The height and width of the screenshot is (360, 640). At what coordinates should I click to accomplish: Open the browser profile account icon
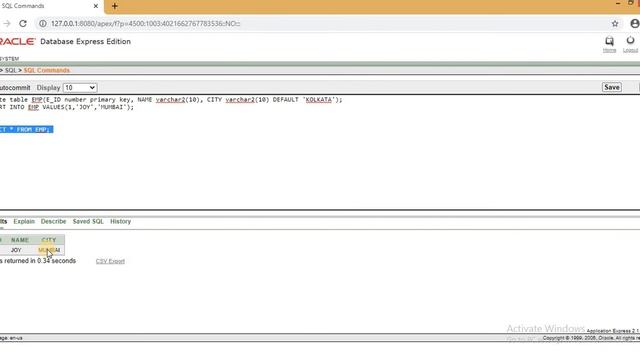[x=635, y=24]
